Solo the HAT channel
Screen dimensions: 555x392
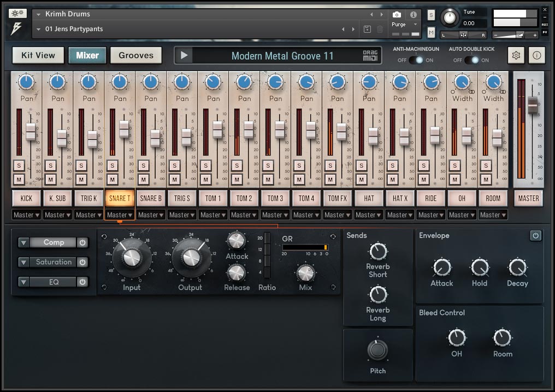361,165
